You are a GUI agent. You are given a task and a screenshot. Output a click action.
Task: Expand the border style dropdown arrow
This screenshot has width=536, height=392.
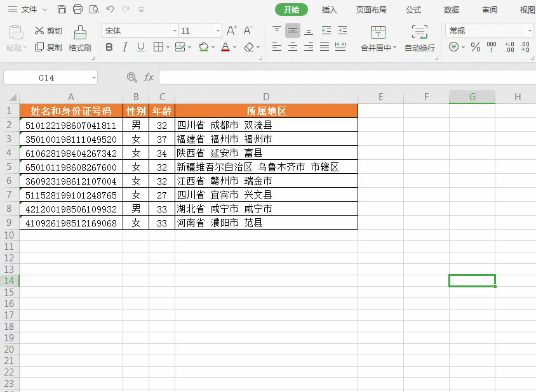click(x=168, y=48)
